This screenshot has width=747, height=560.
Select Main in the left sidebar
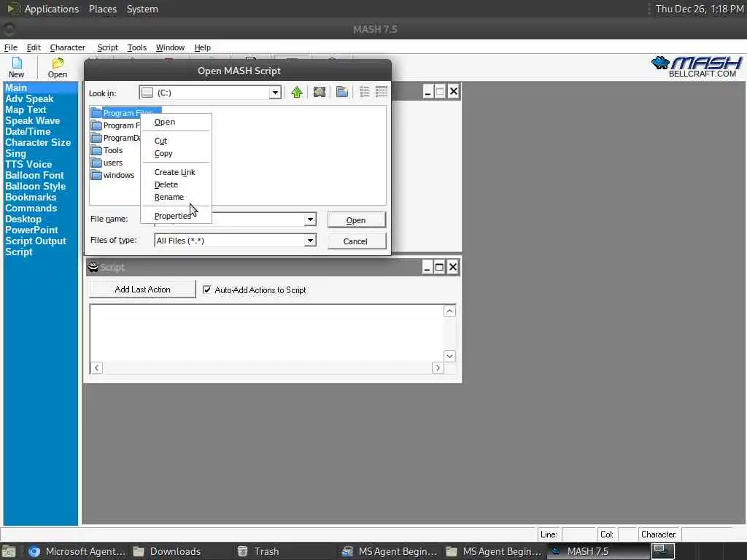tap(16, 87)
